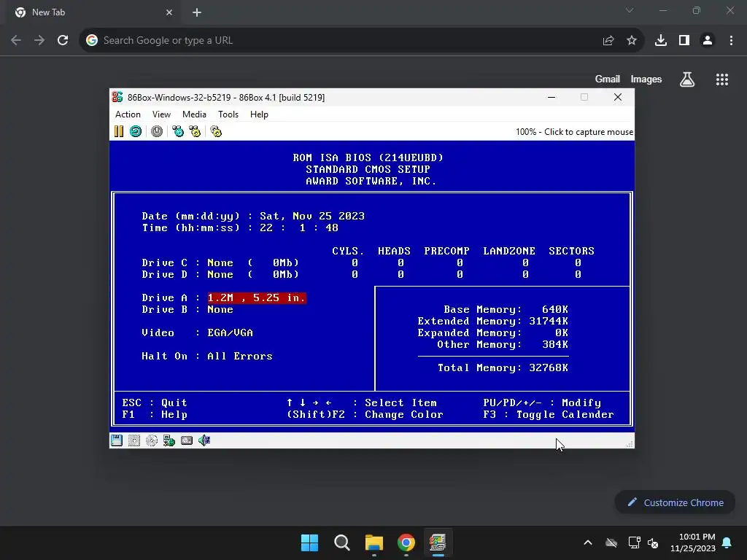This screenshot has height=560, width=747.
Task: Click the '(Shift)F2 : Change Color' hint
Action: (365, 415)
